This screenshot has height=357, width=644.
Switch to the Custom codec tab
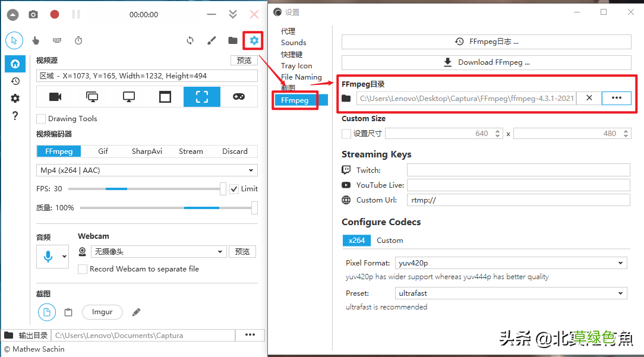[390, 241]
